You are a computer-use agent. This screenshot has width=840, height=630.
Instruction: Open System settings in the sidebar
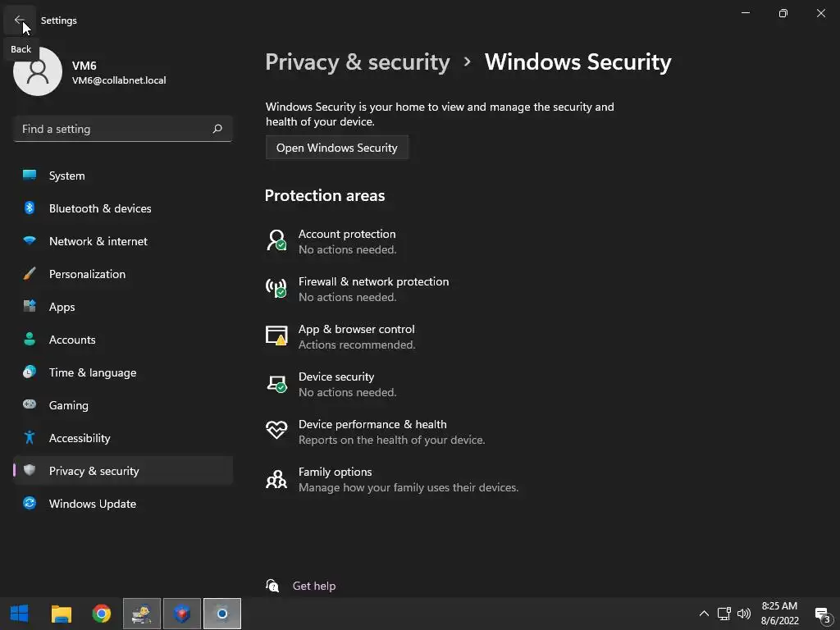123,176
